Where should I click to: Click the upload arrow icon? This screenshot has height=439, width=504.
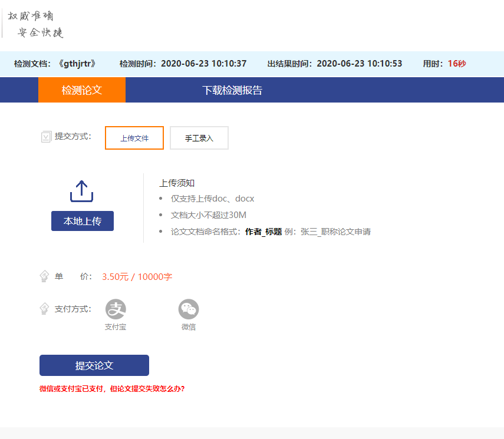(82, 192)
